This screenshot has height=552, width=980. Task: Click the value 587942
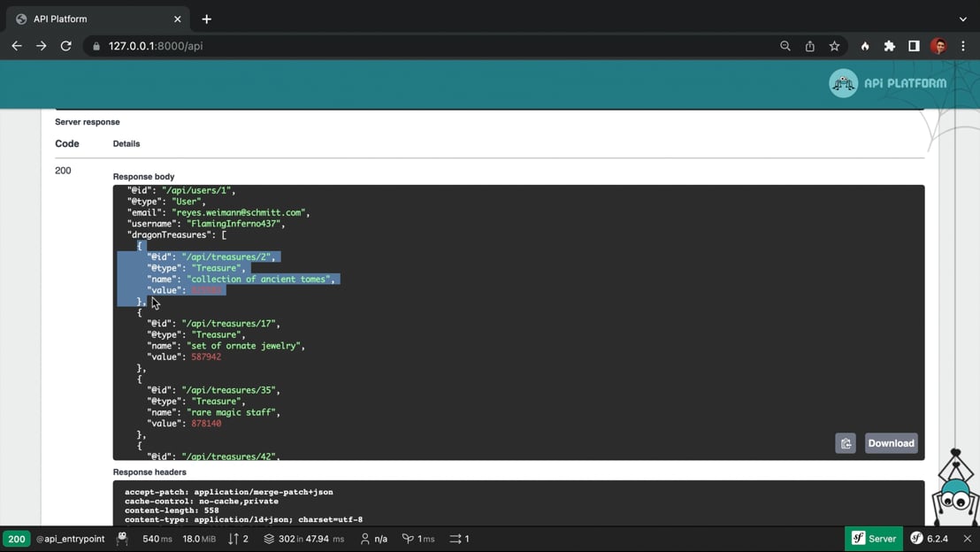point(206,357)
